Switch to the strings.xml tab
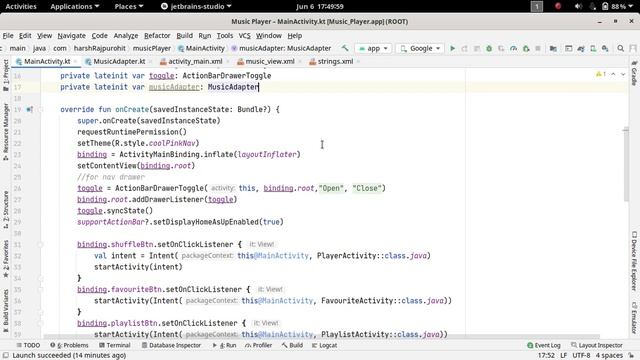 coord(335,62)
